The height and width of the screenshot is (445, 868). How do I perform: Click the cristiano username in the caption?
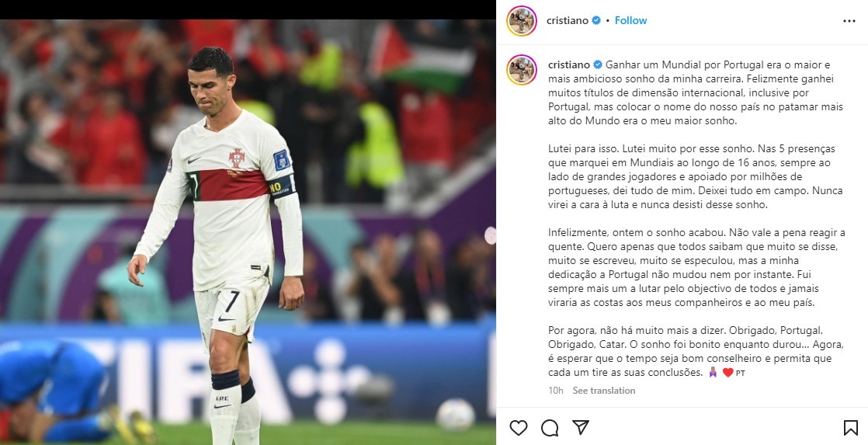point(569,64)
